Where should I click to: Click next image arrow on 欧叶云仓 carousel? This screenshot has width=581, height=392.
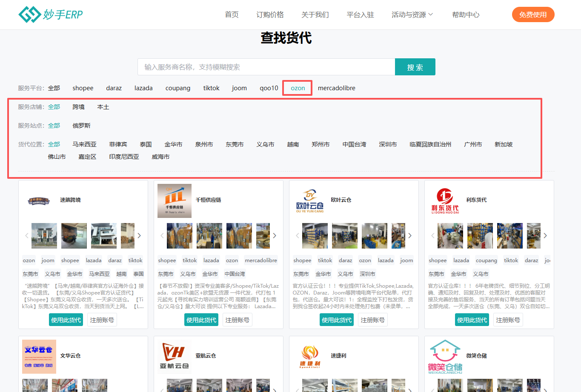pyautogui.click(x=409, y=235)
